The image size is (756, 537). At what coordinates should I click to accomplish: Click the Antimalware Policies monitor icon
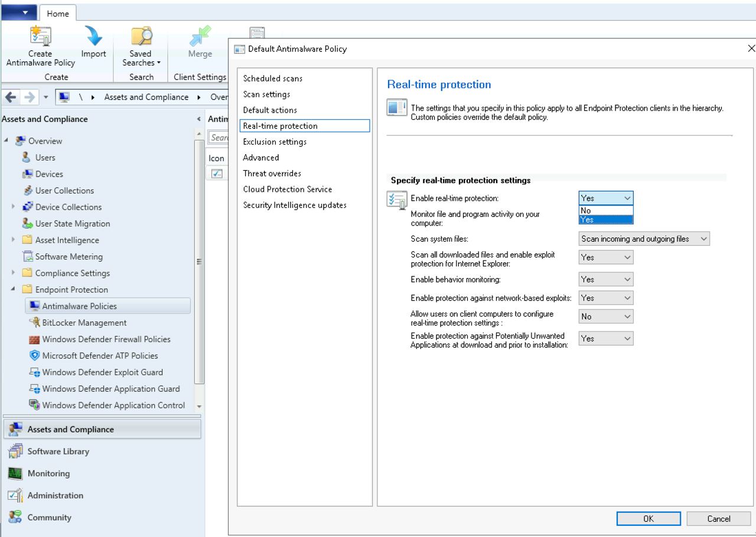(35, 306)
